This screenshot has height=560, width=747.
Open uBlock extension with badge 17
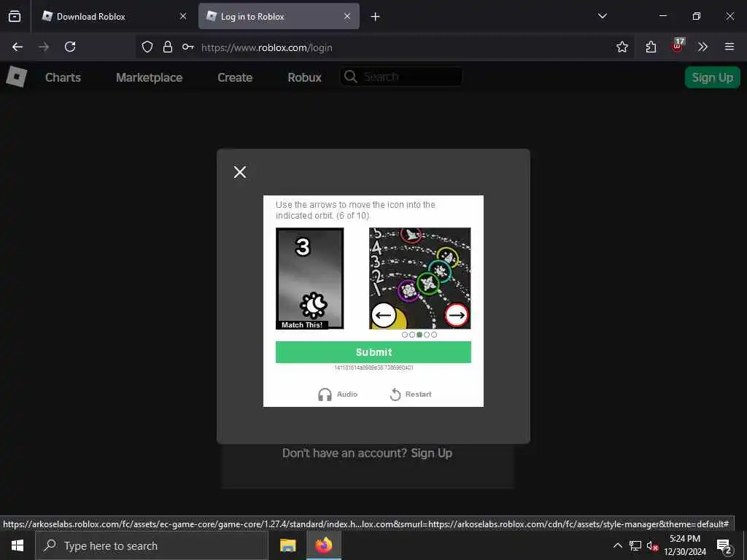click(678, 46)
